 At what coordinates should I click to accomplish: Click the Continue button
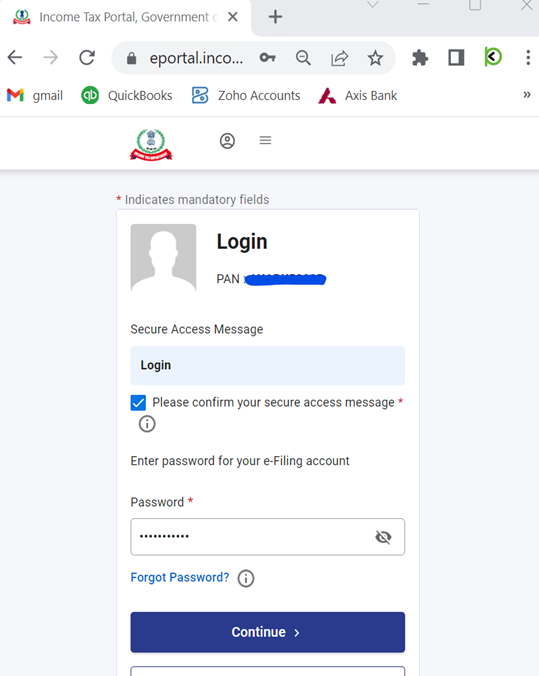coord(268,632)
